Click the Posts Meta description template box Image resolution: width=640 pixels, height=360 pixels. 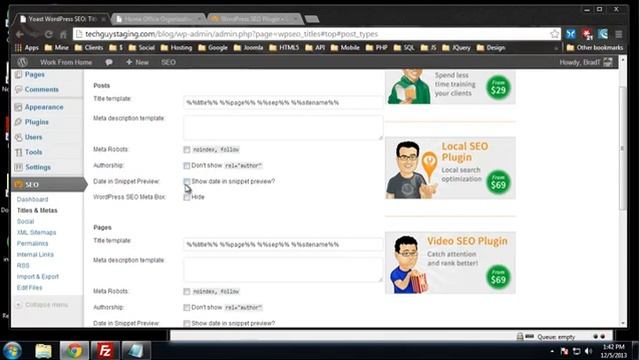click(x=283, y=127)
